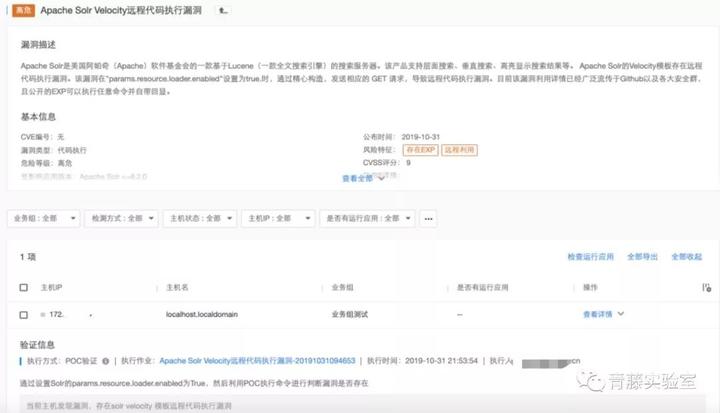Viewport: 720px width, 413px height.
Task: Click the localhost.localdomain host name cell
Action: pos(202,315)
